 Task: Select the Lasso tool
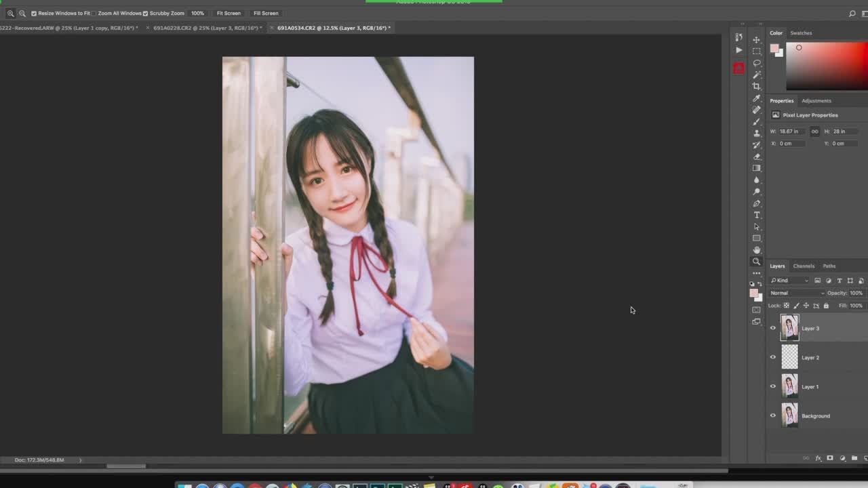(757, 63)
